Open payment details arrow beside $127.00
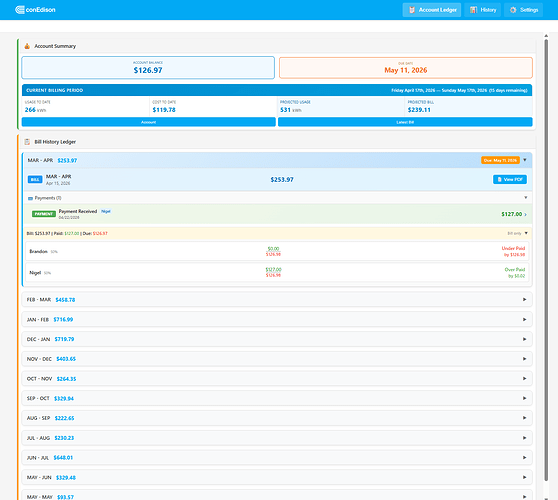 (x=526, y=214)
